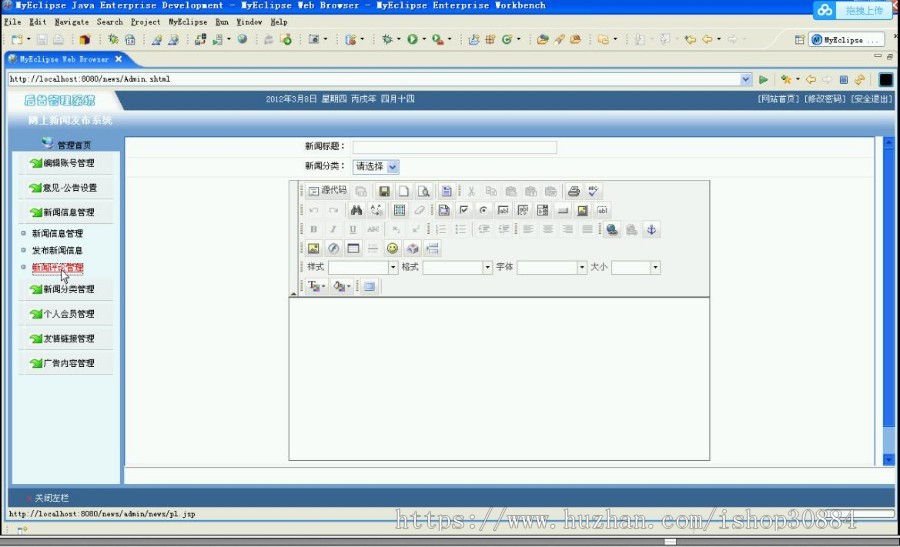The height and width of the screenshot is (547, 900).
Task: Click the Insert Flash icon
Action: pyautogui.click(x=333, y=249)
